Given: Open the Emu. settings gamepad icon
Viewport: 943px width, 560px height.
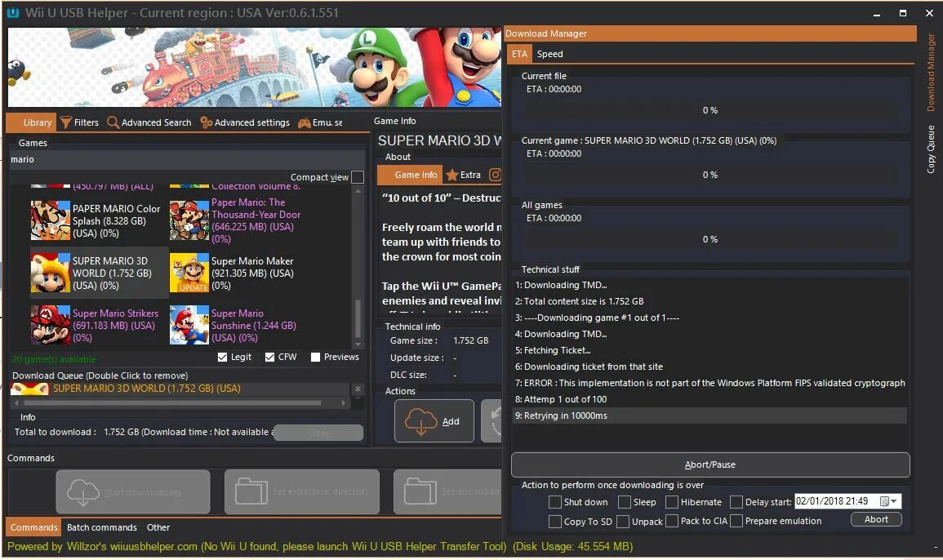Looking at the screenshot, I should pyautogui.click(x=305, y=122).
